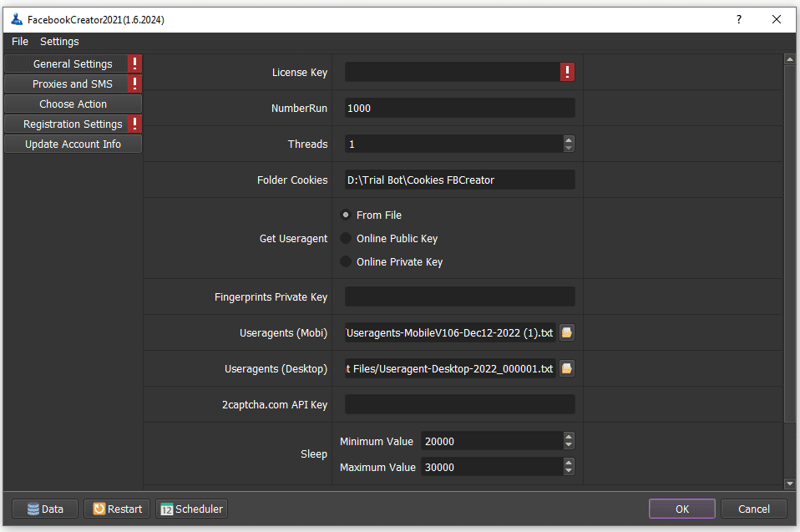Click the Fingerprints Private Key field
Viewport: 800px width, 532px height.
pos(459,296)
